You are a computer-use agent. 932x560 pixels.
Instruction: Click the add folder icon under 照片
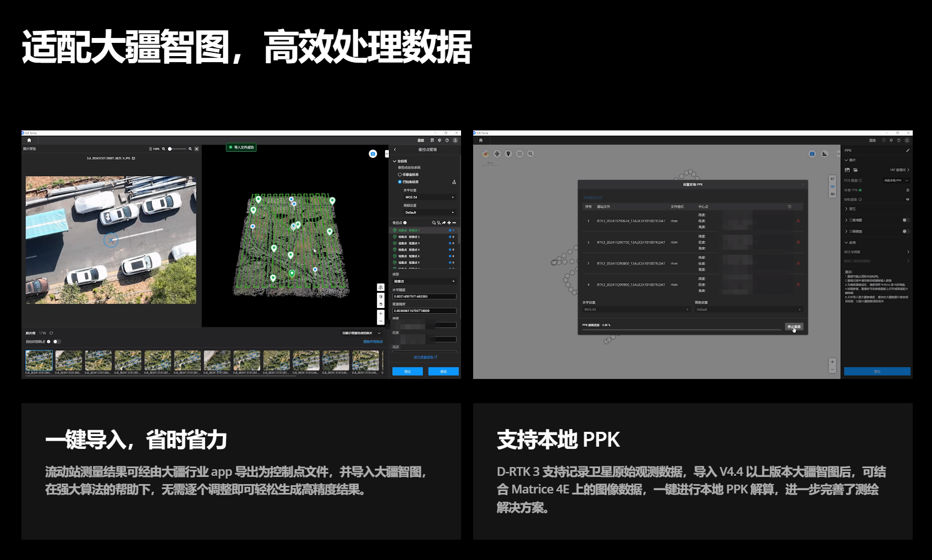[x=856, y=170]
